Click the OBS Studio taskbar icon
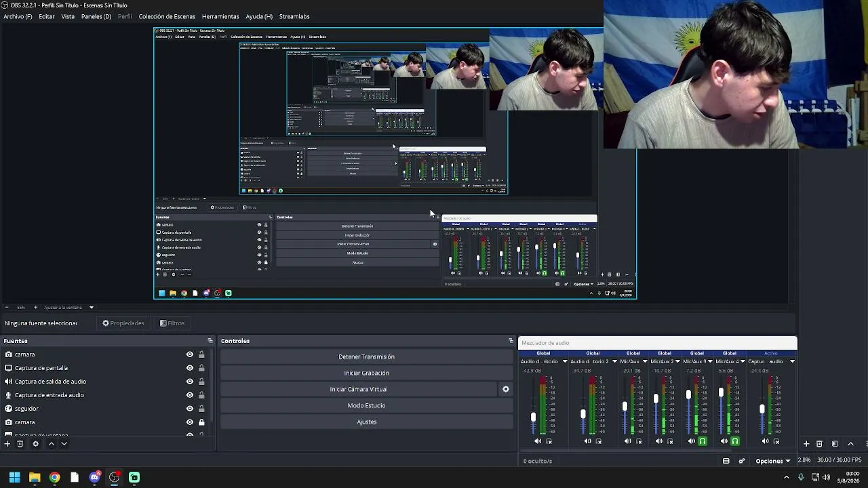The image size is (868, 488). 114,477
